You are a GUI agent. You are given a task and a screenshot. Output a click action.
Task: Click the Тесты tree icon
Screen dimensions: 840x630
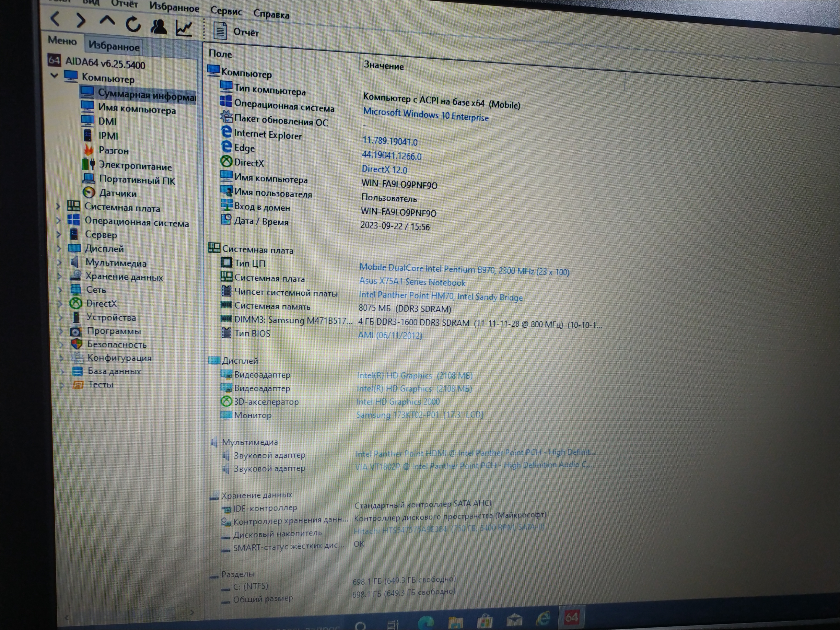[x=78, y=385]
